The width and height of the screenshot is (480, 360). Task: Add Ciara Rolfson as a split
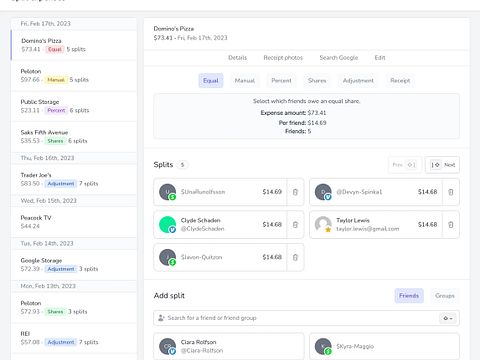pyautogui.click(x=229, y=346)
